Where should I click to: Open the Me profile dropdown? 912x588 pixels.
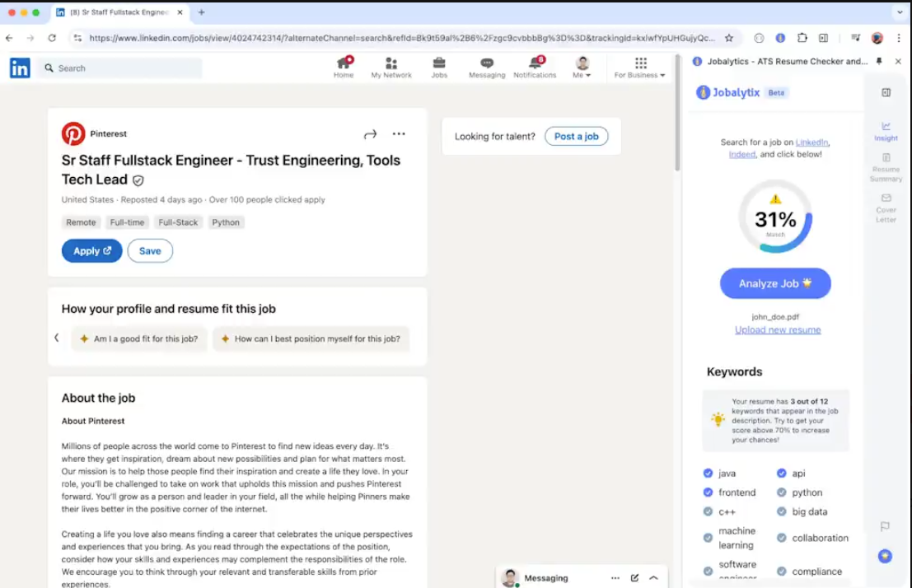point(582,68)
